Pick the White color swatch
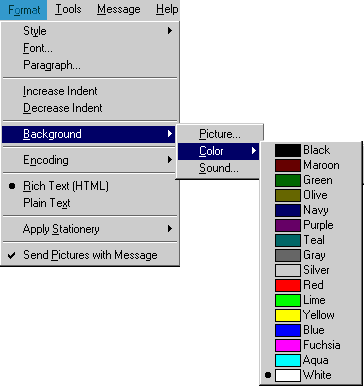The image size is (364, 387). point(288,375)
